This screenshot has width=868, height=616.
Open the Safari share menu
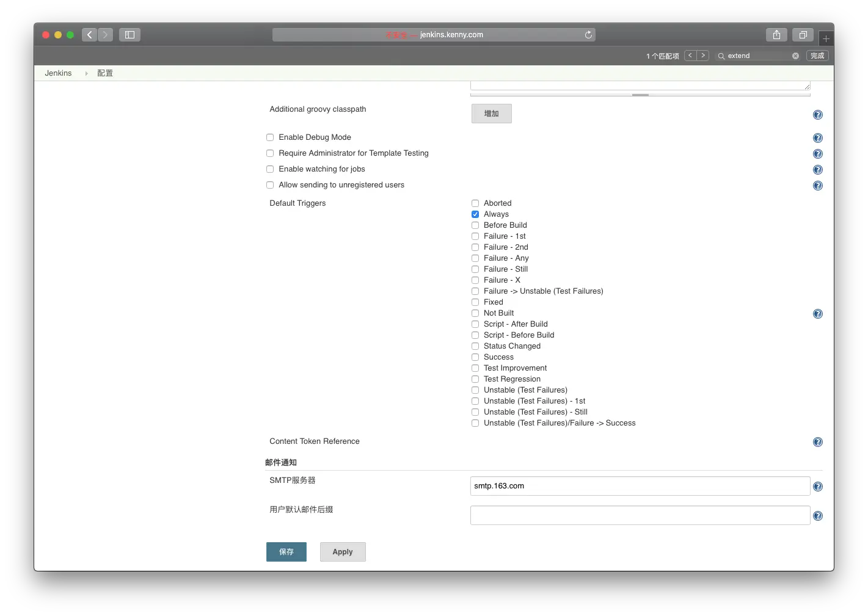(x=776, y=35)
